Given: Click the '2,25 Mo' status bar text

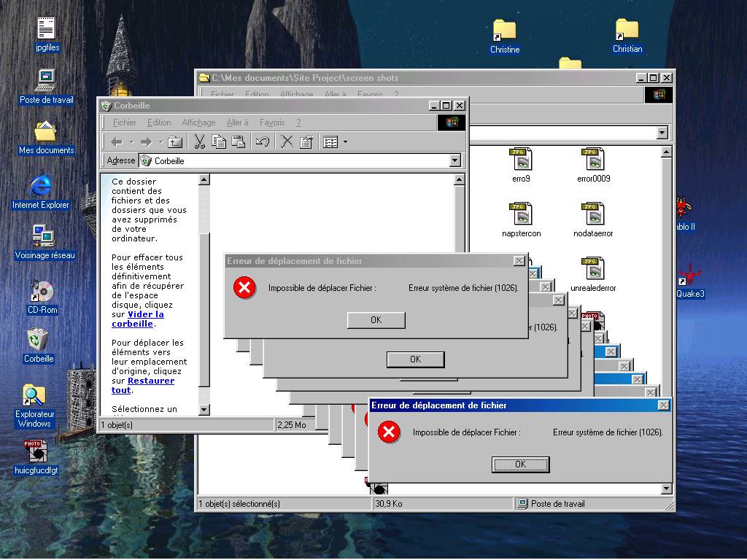Looking at the screenshot, I should 292,425.
